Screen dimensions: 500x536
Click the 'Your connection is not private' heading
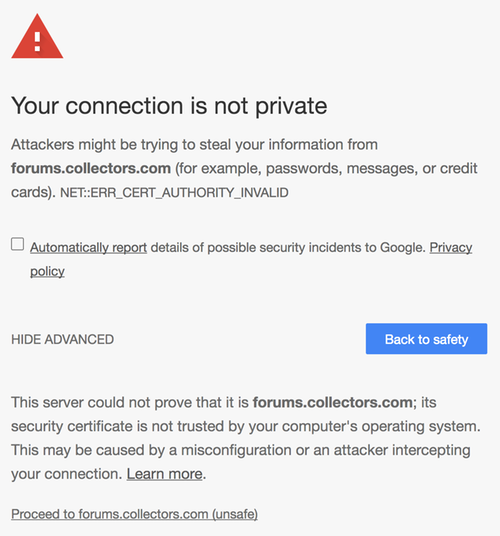[x=169, y=106]
